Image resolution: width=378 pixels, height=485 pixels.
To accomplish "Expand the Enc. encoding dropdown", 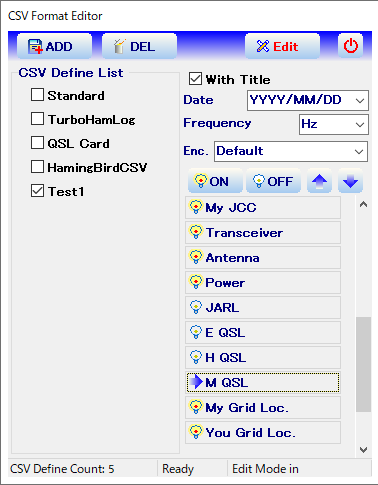I will (x=291, y=151).
